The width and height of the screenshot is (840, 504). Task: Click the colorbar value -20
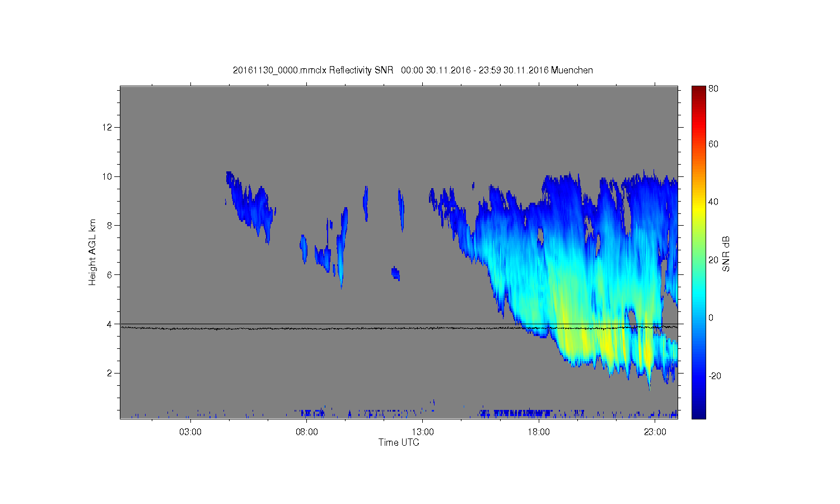[x=715, y=376]
